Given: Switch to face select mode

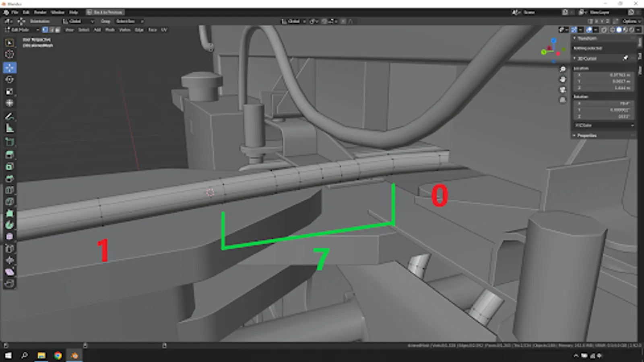Looking at the screenshot, I should pos(58,29).
